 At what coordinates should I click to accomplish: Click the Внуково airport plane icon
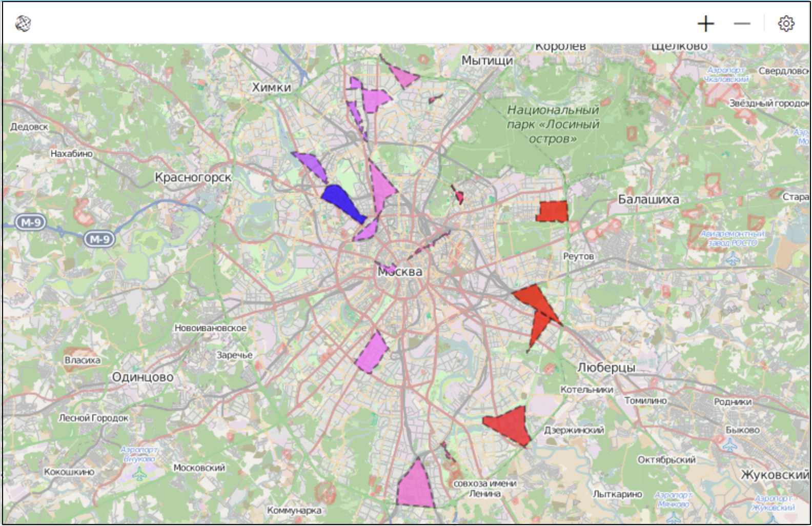139,475
